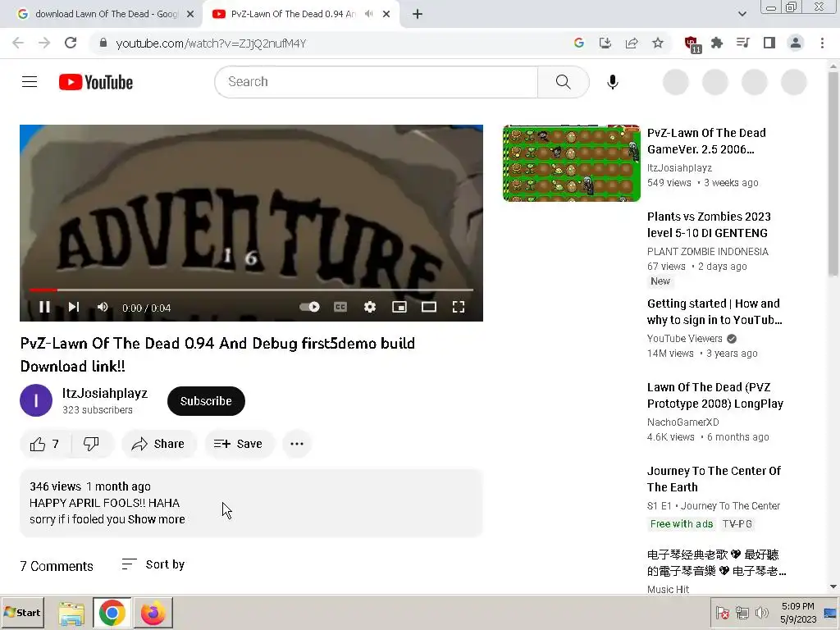Viewport: 840px width, 630px height.
Task: Enable miniplayer mode
Action: click(x=399, y=307)
